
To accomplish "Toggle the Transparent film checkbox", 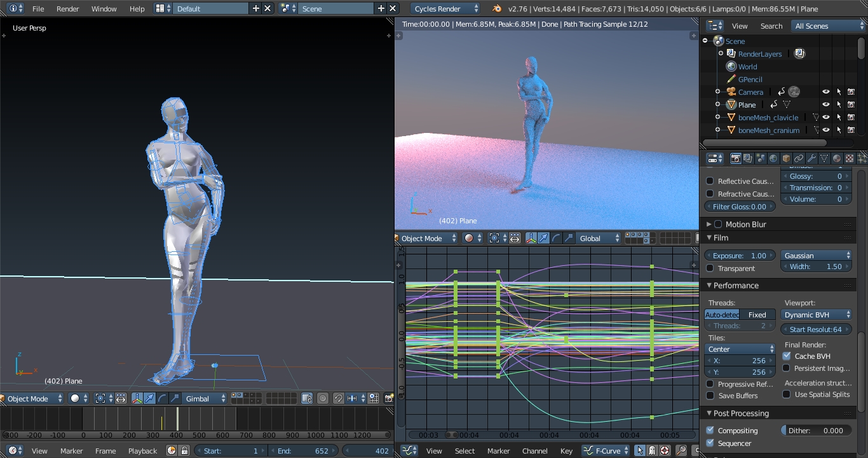I will 710,268.
